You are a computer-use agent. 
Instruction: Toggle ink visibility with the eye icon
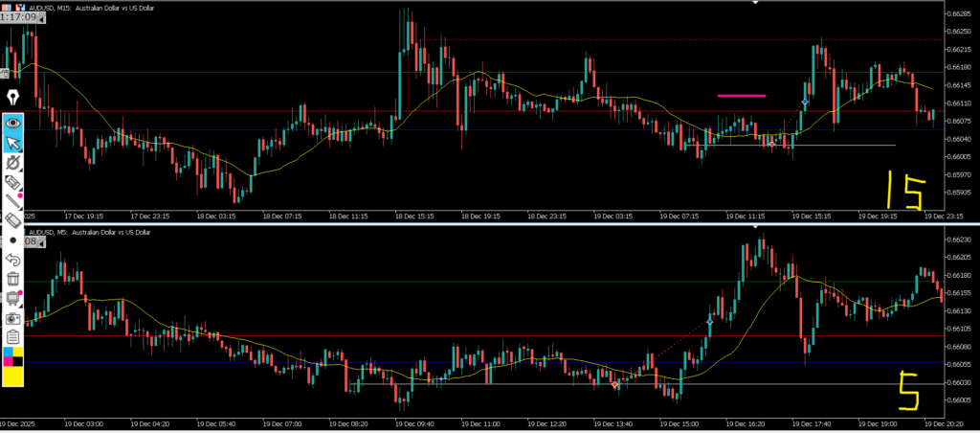pos(13,123)
